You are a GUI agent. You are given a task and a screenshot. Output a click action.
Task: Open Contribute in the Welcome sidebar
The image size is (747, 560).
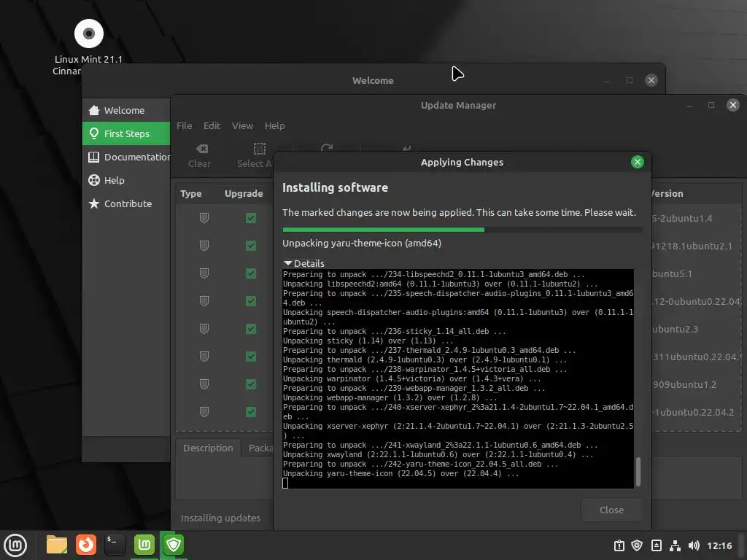pyautogui.click(x=126, y=204)
